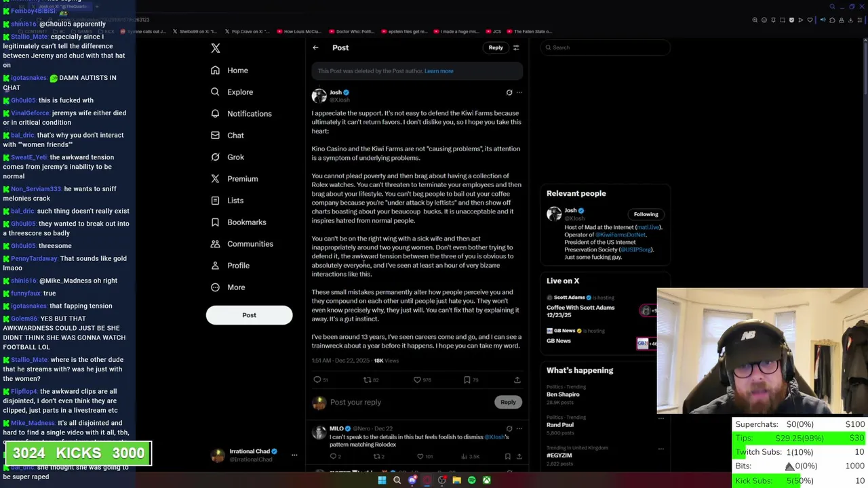
Task: Open the matl.live link in bio
Action: point(648,228)
